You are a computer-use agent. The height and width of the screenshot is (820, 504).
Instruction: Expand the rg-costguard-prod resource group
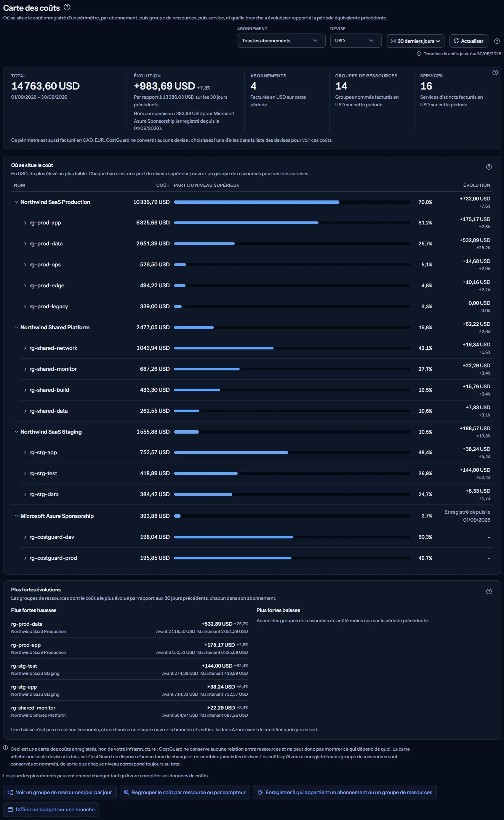(x=25, y=558)
